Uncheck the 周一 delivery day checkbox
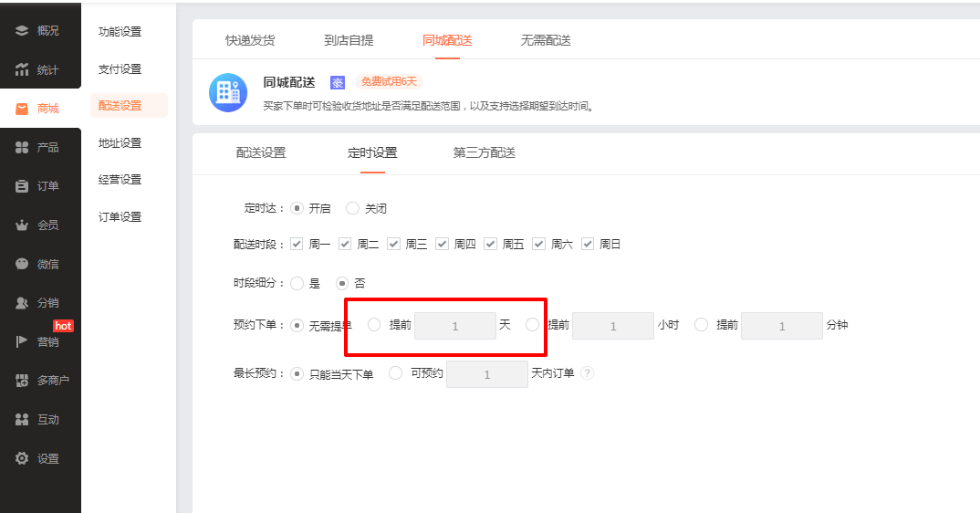The width and height of the screenshot is (980, 513). click(297, 244)
